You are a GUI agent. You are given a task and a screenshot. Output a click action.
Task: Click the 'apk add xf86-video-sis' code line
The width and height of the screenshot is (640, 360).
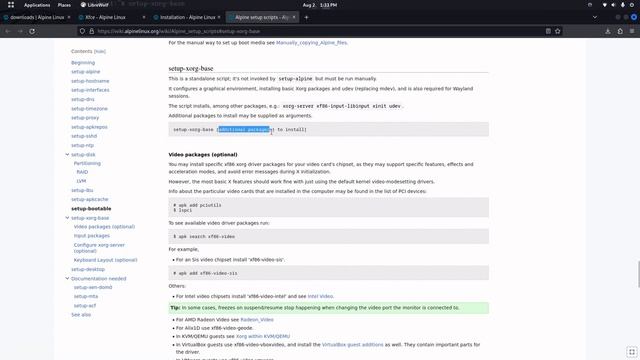[x=205, y=273]
